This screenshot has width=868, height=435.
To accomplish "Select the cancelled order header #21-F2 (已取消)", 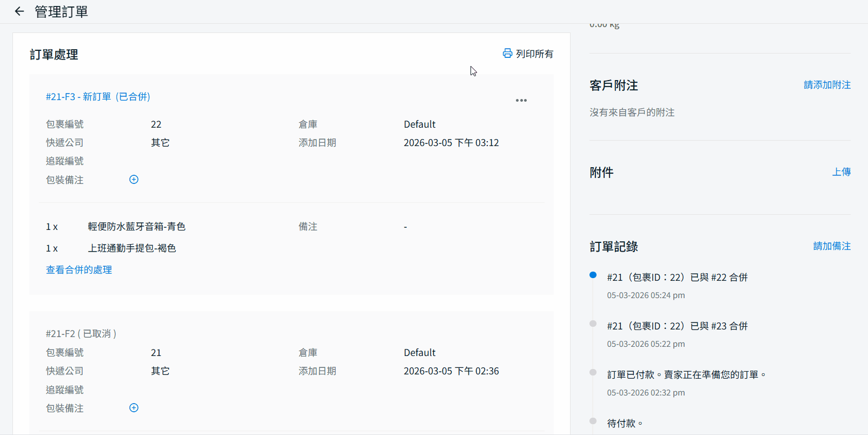I will [x=81, y=334].
